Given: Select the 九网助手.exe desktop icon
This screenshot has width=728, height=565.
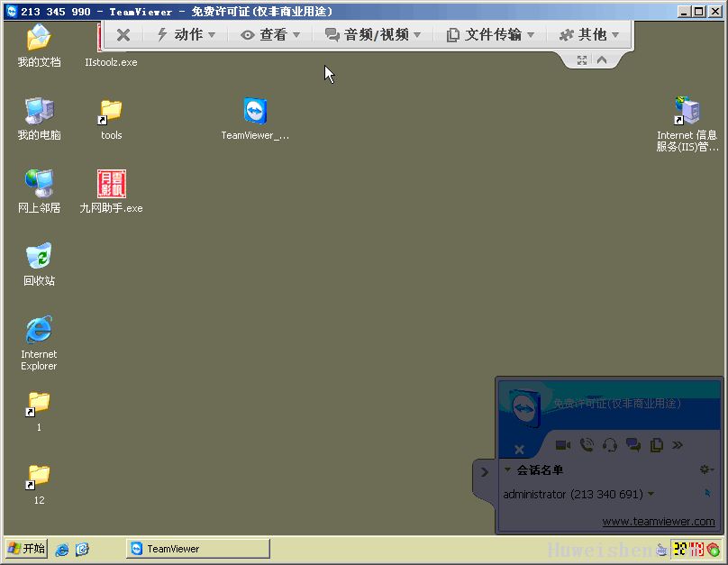Looking at the screenshot, I should [111, 191].
